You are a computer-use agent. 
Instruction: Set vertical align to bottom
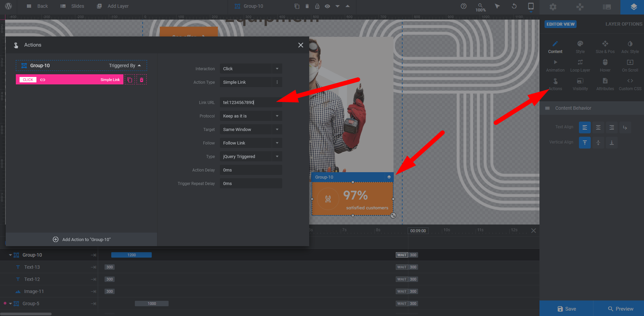click(612, 142)
